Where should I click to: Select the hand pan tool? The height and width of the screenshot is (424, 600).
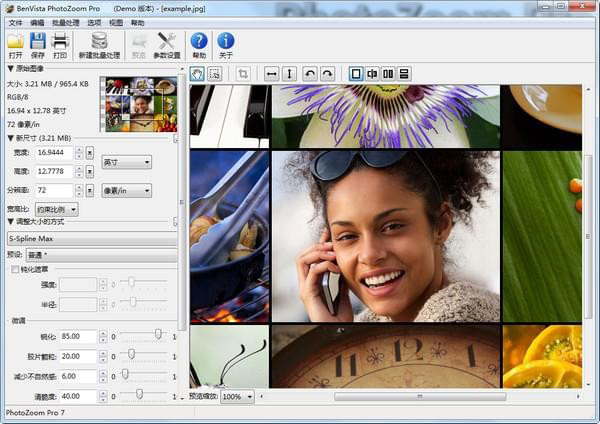click(x=197, y=74)
